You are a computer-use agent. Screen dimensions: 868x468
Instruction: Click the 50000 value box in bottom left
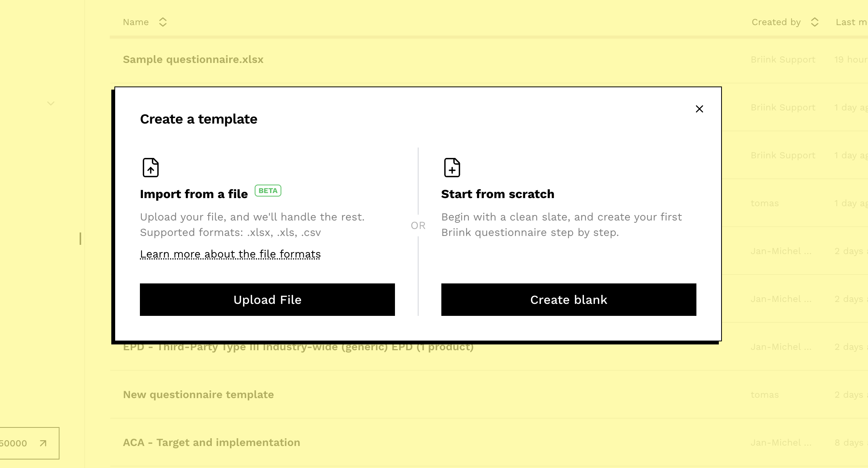pos(17,443)
